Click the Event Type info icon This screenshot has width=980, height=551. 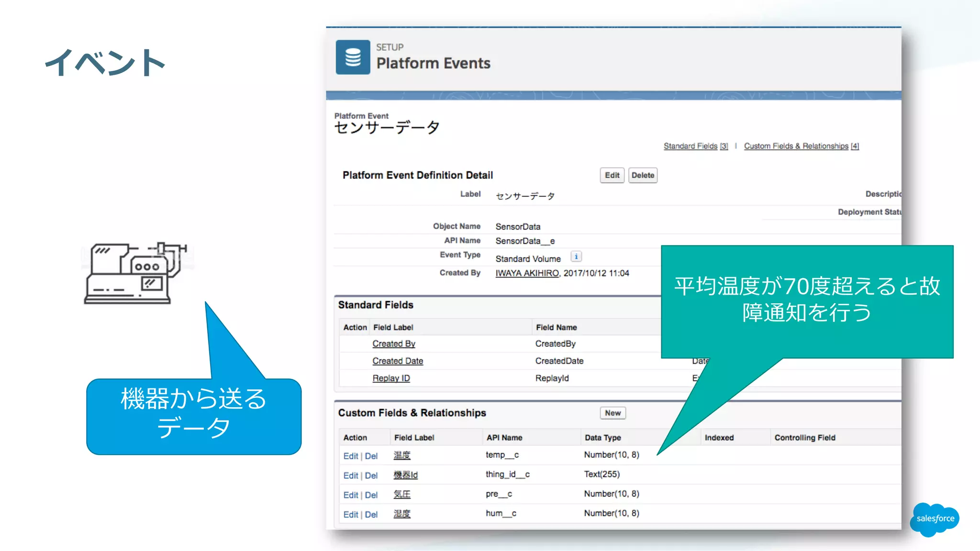(576, 257)
